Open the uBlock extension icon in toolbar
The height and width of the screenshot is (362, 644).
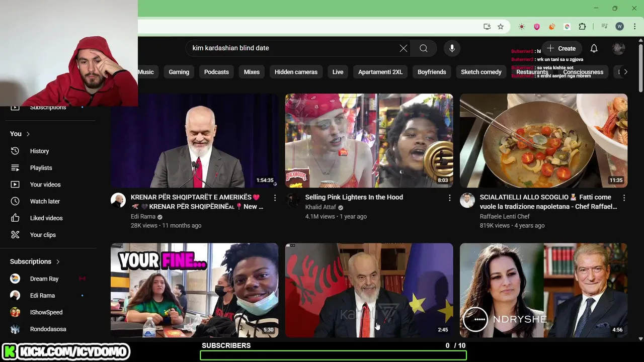coord(537,27)
